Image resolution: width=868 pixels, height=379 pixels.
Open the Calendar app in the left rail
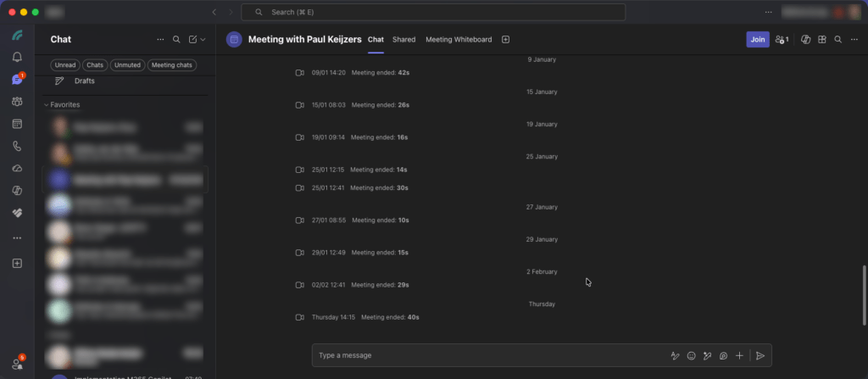tap(17, 124)
